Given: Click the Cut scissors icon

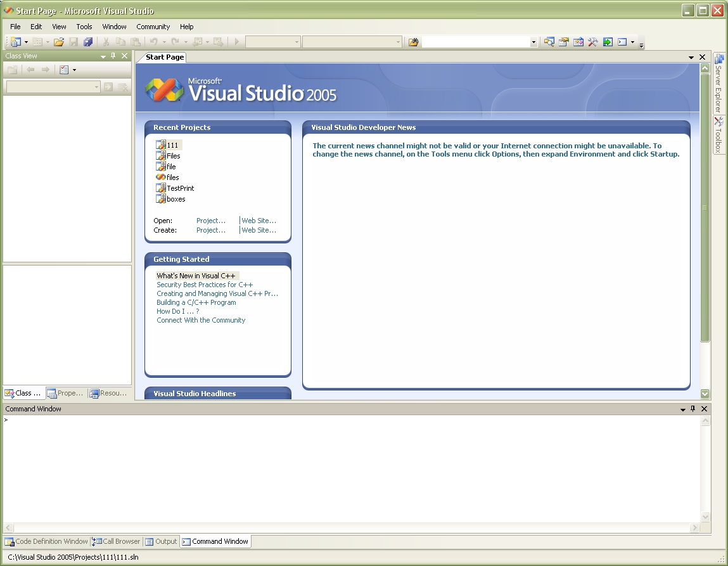Looking at the screenshot, I should tap(106, 42).
